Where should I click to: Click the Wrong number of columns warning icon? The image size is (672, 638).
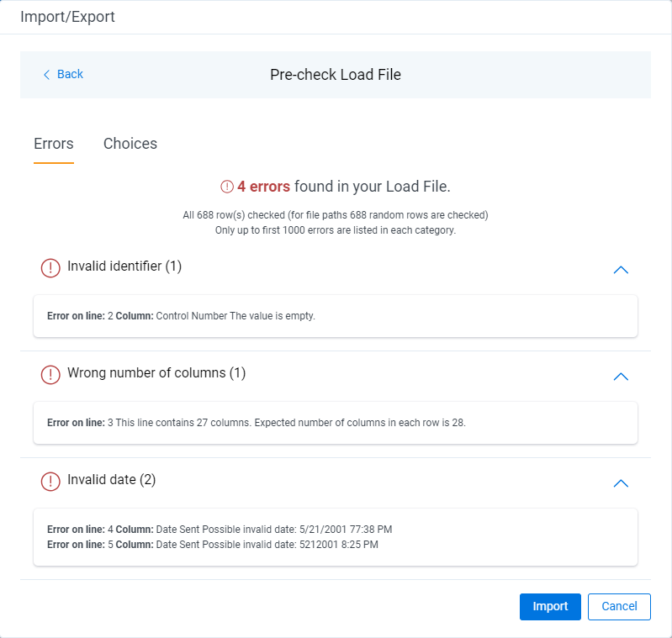[x=50, y=374]
